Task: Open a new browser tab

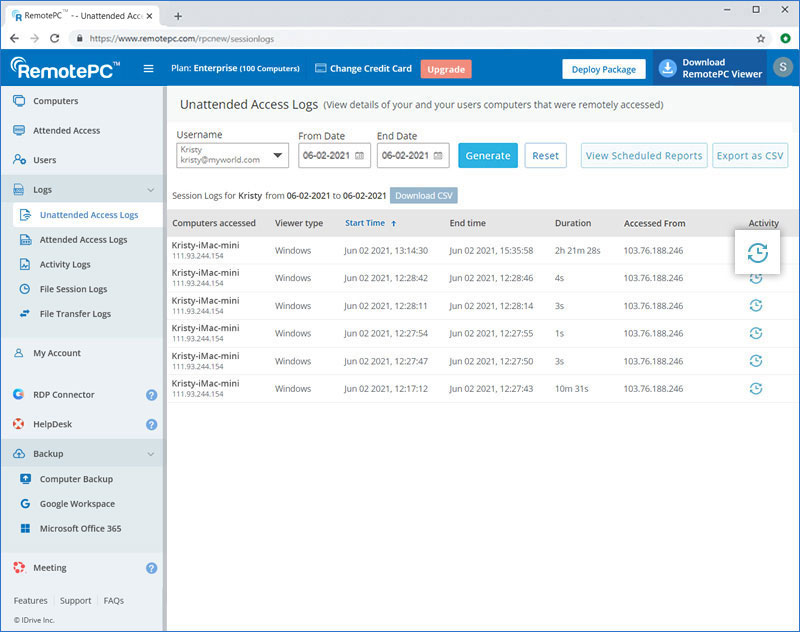Action: pos(178,16)
